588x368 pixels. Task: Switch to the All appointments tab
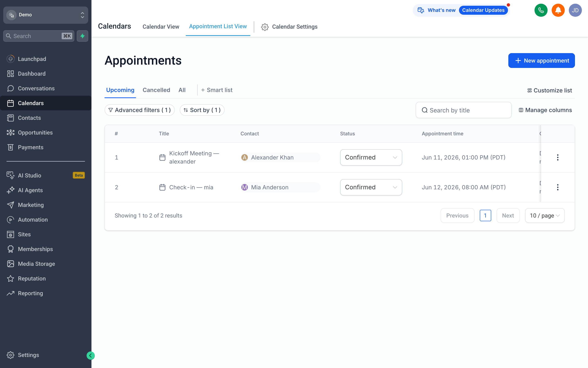(x=182, y=90)
